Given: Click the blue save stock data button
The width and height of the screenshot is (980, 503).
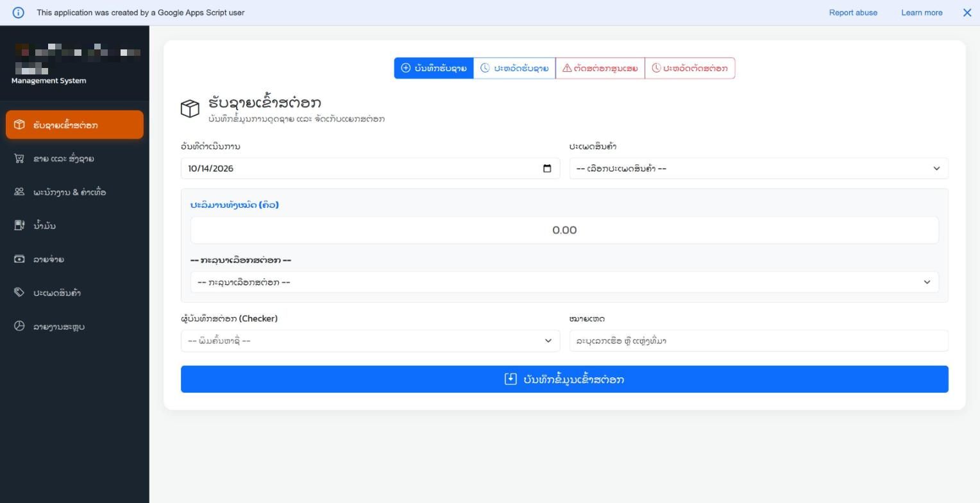Looking at the screenshot, I should 564,379.
